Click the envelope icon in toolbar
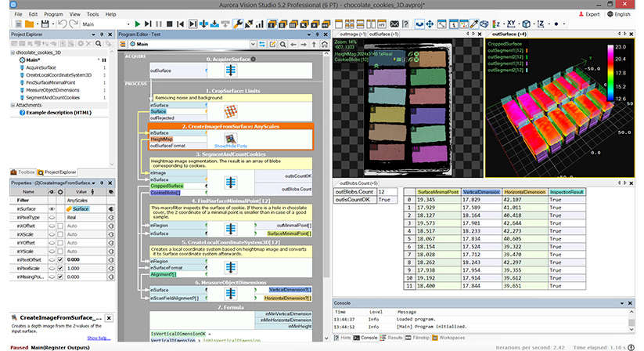This screenshot has height=351, width=644. pyautogui.click(x=394, y=24)
